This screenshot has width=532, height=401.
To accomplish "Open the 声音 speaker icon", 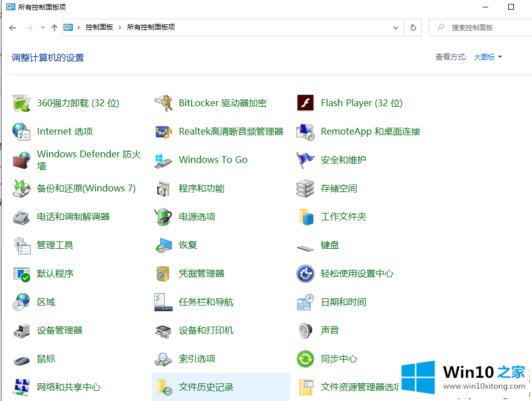I will pos(305,330).
